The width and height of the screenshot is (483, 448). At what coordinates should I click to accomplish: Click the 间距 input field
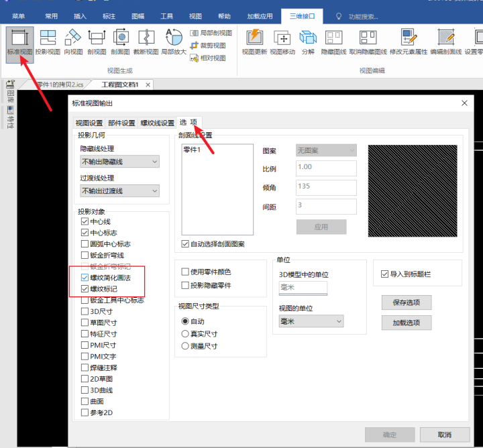tap(326, 207)
